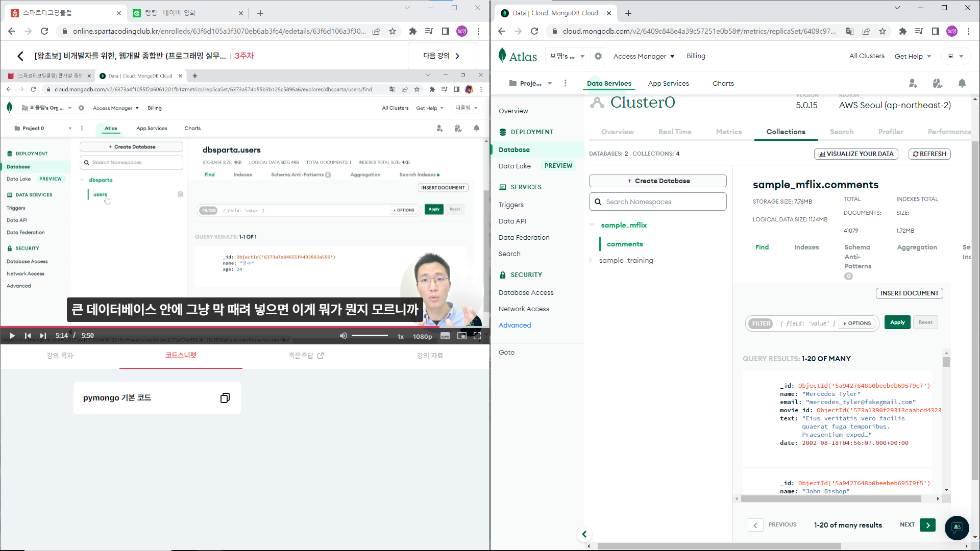This screenshot has width=980, height=551.
Task: Mute the lecture video volume icon
Action: (344, 336)
